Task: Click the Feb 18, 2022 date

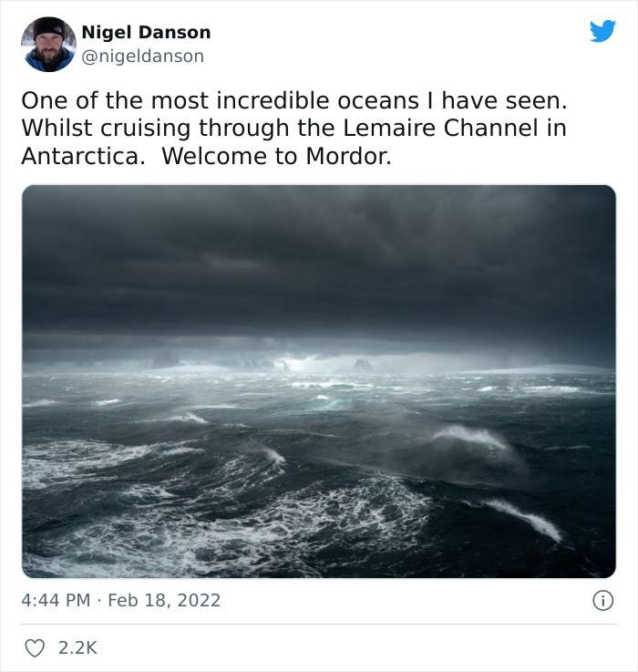Action: tap(164, 600)
